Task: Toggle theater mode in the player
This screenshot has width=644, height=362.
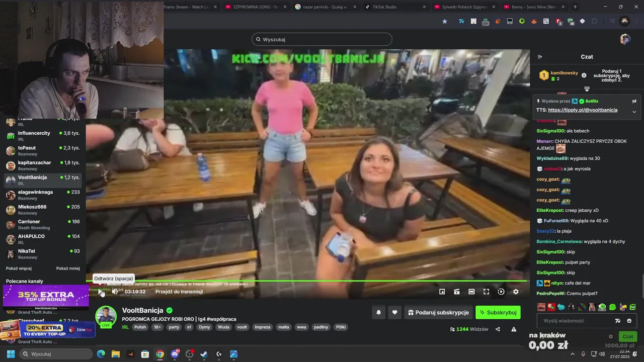Action: pos(471,292)
